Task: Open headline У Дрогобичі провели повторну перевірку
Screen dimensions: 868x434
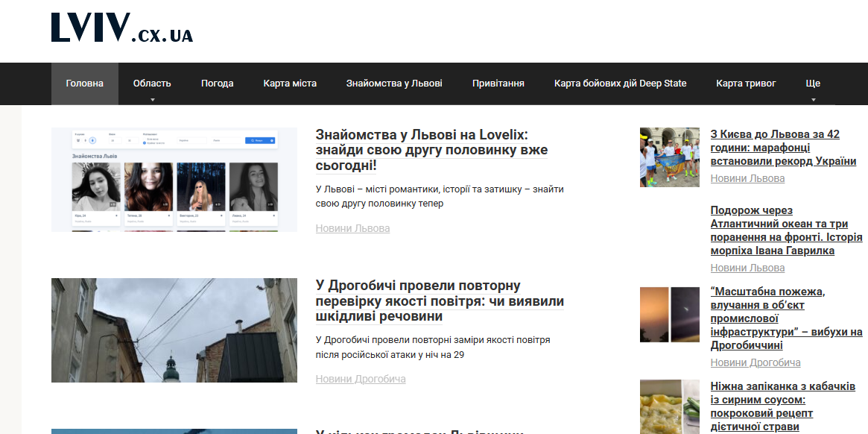Action: pyautogui.click(x=440, y=301)
